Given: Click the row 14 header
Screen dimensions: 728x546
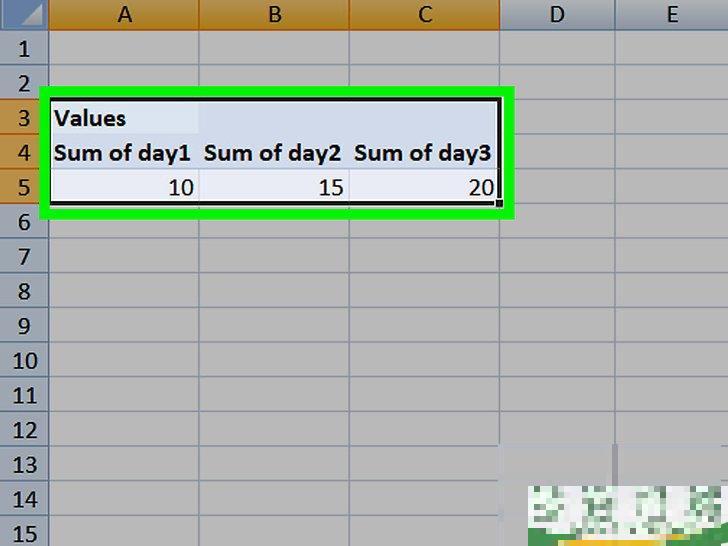Looking at the screenshot, I should coord(24,499).
